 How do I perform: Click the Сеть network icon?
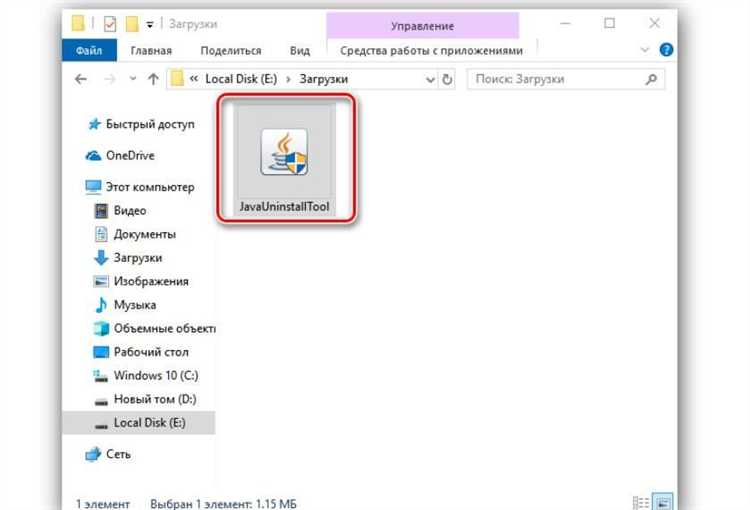(93, 454)
